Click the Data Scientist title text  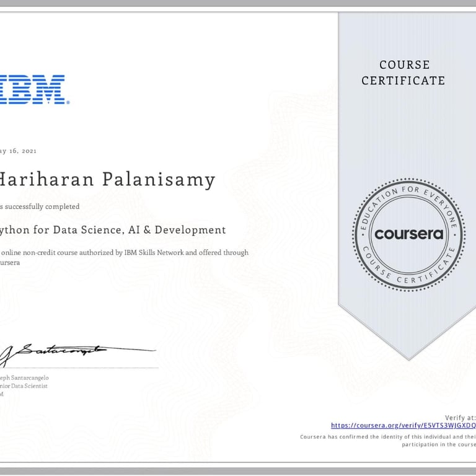point(29,386)
